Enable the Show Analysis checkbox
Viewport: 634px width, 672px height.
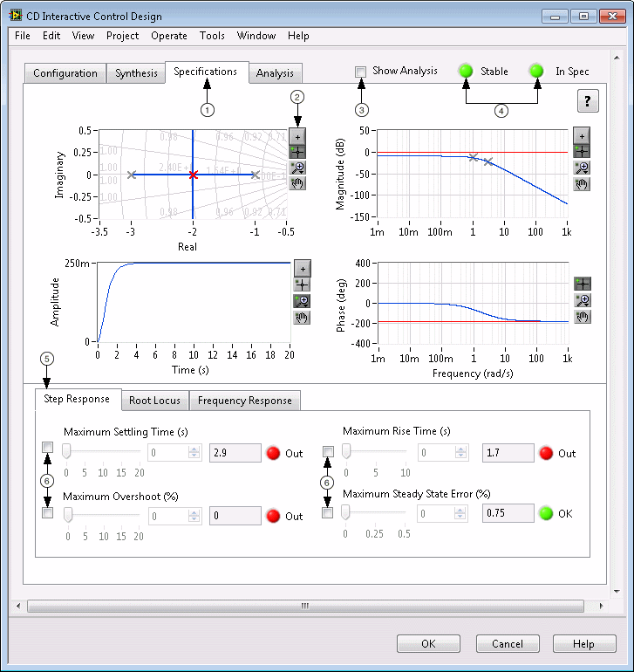tap(361, 72)
